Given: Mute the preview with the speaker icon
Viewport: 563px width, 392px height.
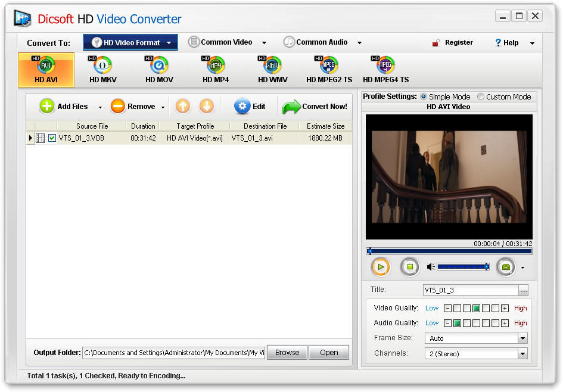Looking at the screenshot, I should click(431, 267).
